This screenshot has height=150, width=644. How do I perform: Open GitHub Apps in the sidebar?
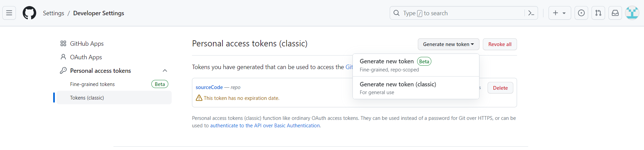click(x=87, y=44)
